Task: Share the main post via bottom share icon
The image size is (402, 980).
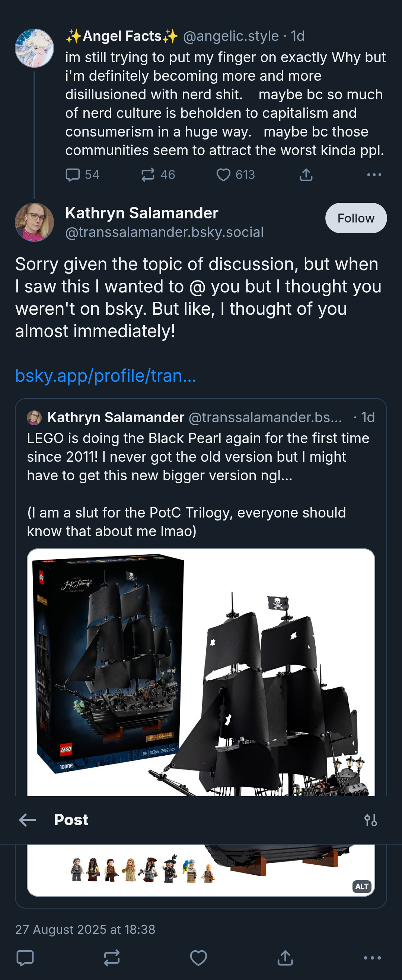Action: (285, 958)
